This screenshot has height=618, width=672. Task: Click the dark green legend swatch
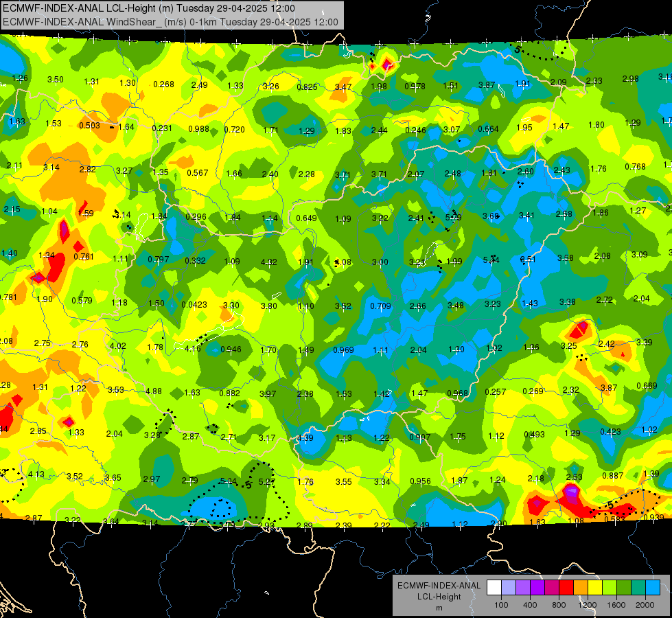coord(624,588)
